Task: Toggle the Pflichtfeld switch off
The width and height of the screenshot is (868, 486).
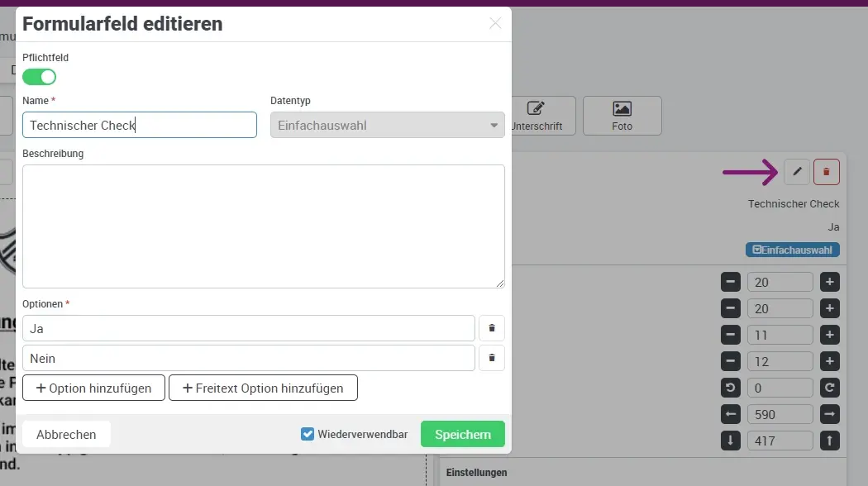Action: point(39,77)
